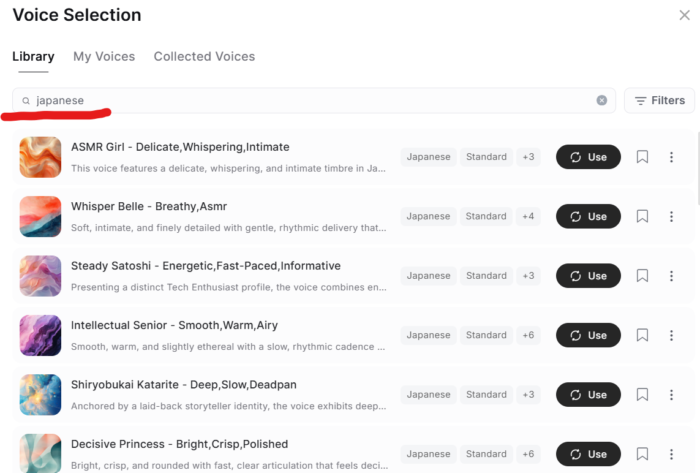Bookmark the Steady Satoshi voice
Image resolution: width=700 pixels, height=473 pixels.
[643, 276]
